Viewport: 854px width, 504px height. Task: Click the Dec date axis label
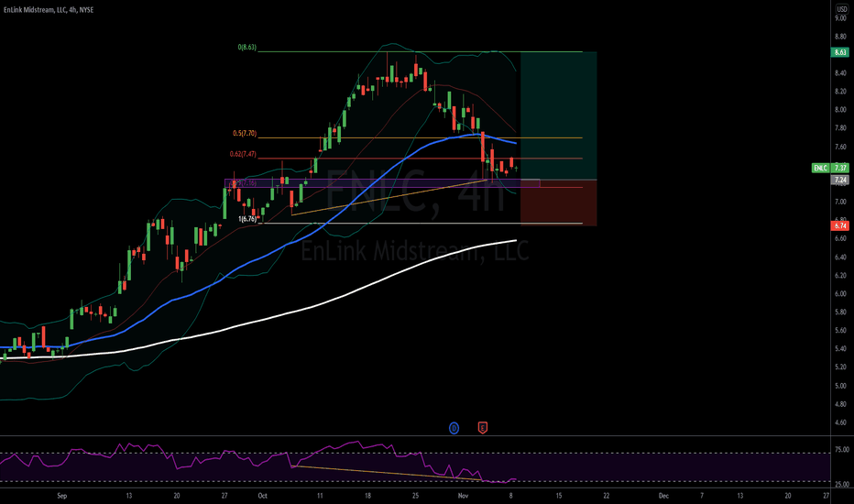[x=663, y=496]
